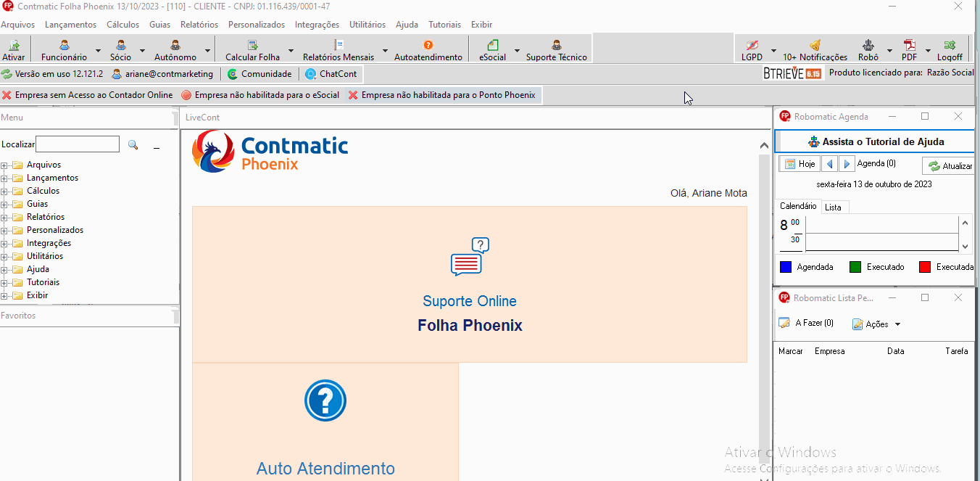Click the Hoje button in Agenda
980x481 pixels.
click(800, 164)
